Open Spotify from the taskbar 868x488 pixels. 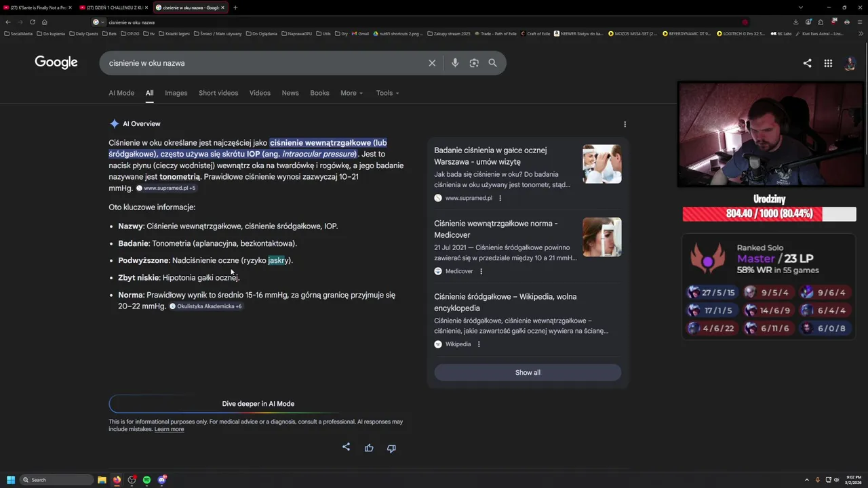146,480
